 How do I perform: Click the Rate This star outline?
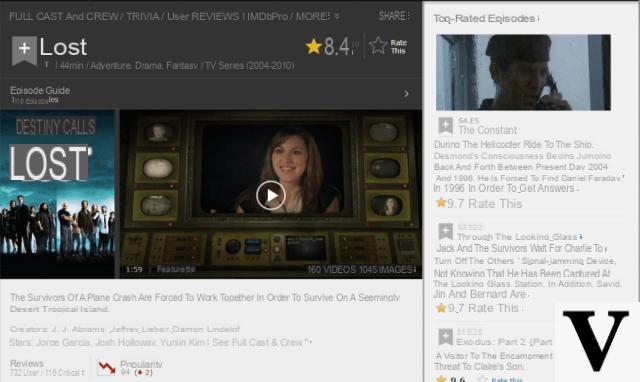pyautogui.click(x=378, y=45)
